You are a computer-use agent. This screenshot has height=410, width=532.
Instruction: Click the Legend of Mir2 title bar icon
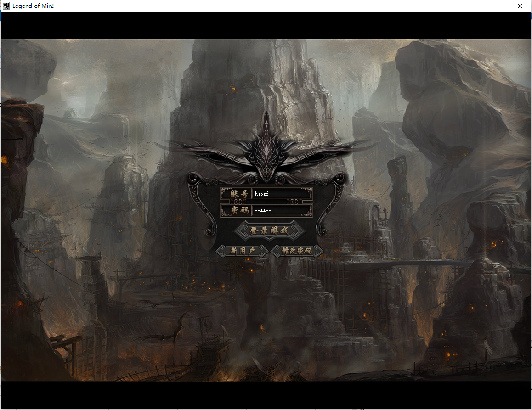(x=6, y=6)
